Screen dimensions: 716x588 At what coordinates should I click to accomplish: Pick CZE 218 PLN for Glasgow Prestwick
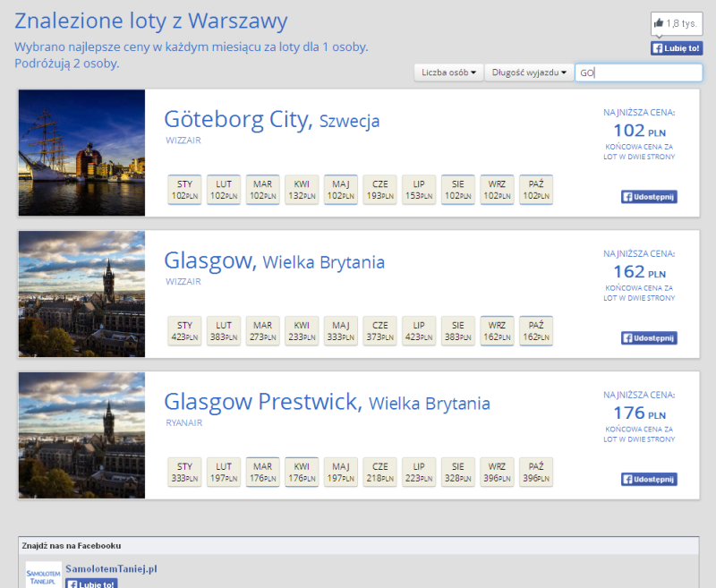point(379,472)
